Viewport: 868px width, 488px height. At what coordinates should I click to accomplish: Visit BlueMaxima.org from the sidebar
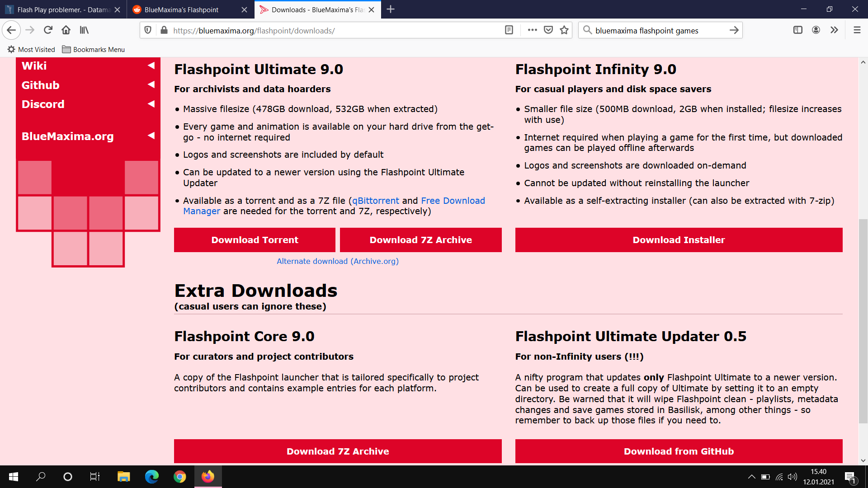tap(67, 136)
